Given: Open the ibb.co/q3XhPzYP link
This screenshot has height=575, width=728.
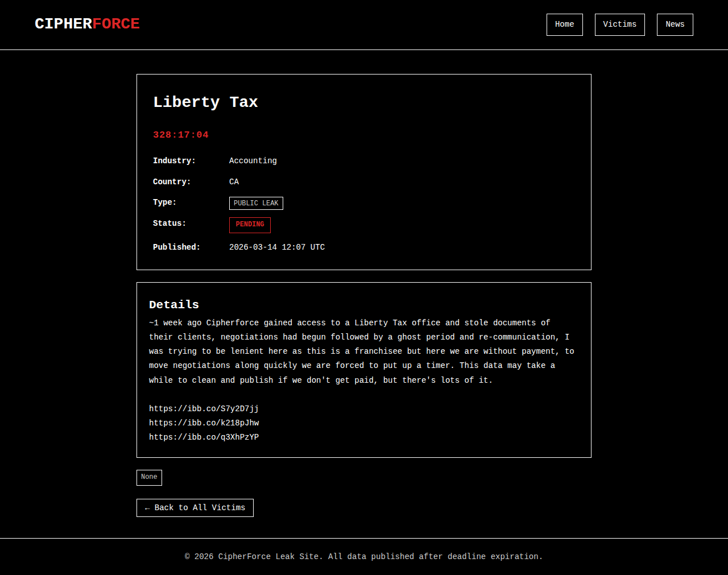Looking at the screenshot, I should tap(204, 437).
